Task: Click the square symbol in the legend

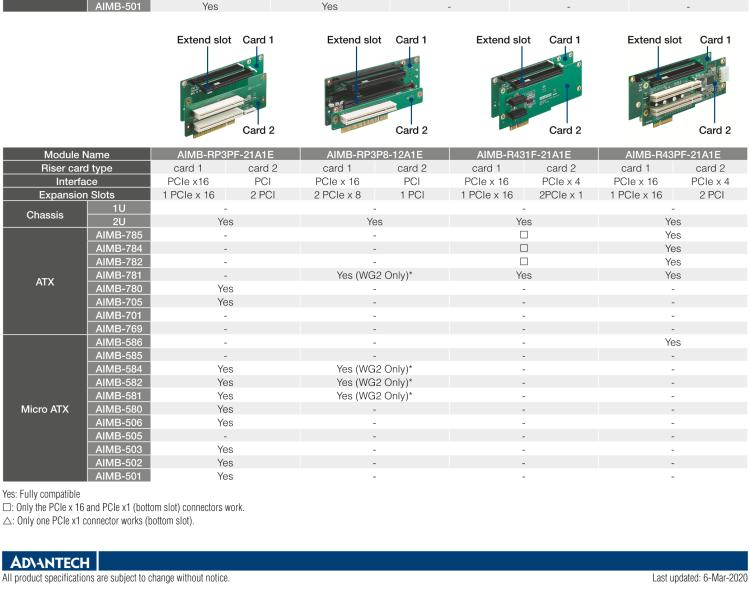Action: coord(8,508)
